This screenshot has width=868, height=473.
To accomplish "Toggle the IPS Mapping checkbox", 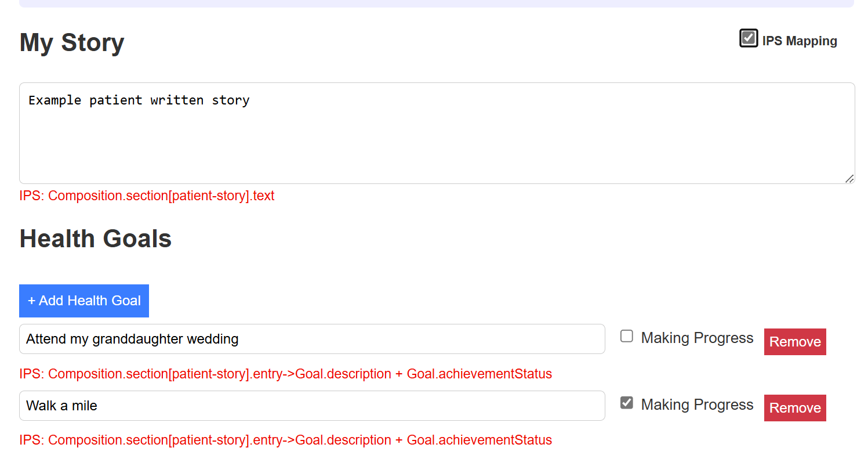I will 748,38.
